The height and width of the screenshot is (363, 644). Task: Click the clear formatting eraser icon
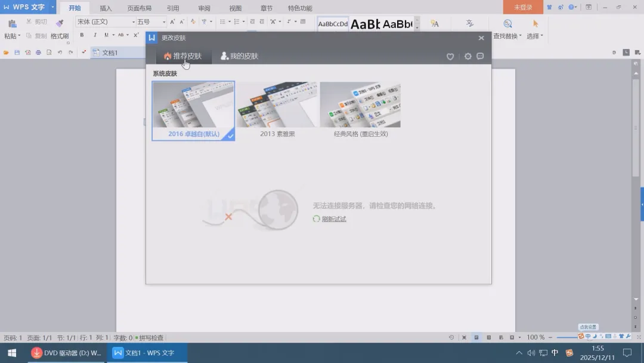(193, 21)
